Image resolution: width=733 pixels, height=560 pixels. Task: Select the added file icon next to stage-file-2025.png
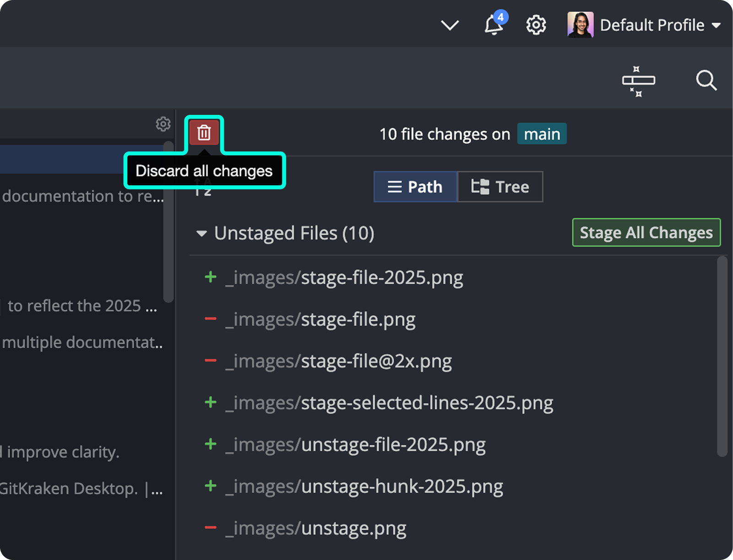click(210, 277)
